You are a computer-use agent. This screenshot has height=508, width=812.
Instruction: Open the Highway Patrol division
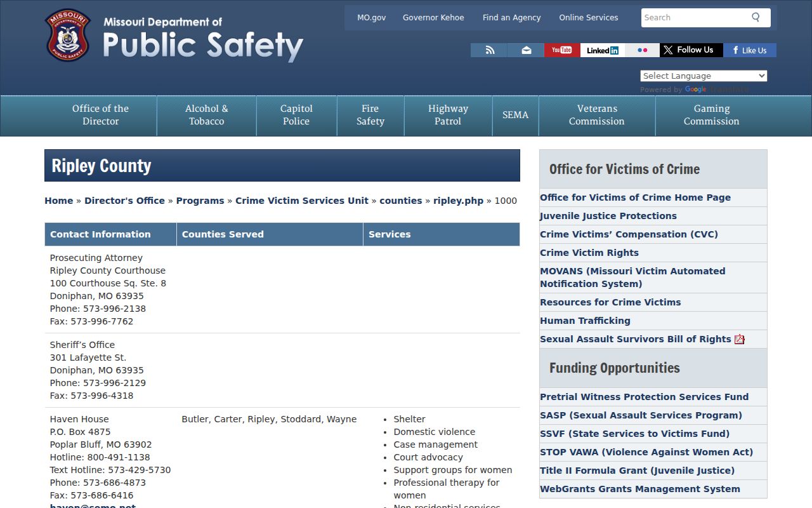tap(448, 115)
